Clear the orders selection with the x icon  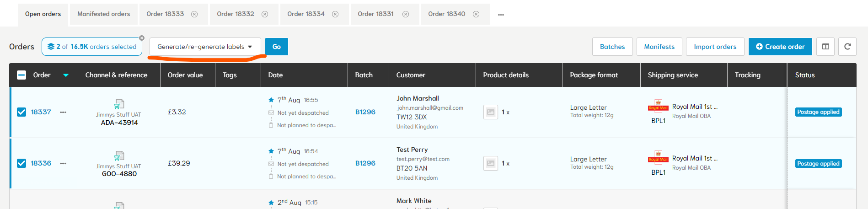tap(142, 38)
